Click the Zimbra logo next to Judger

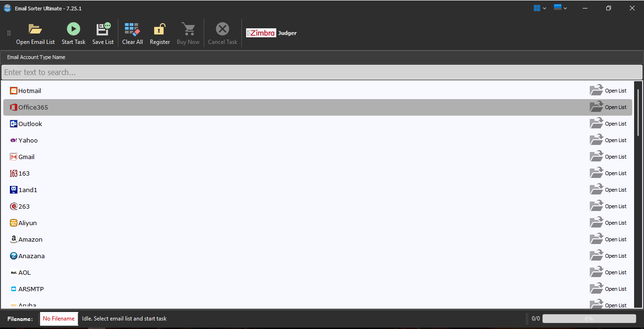[x=261, y=33]
